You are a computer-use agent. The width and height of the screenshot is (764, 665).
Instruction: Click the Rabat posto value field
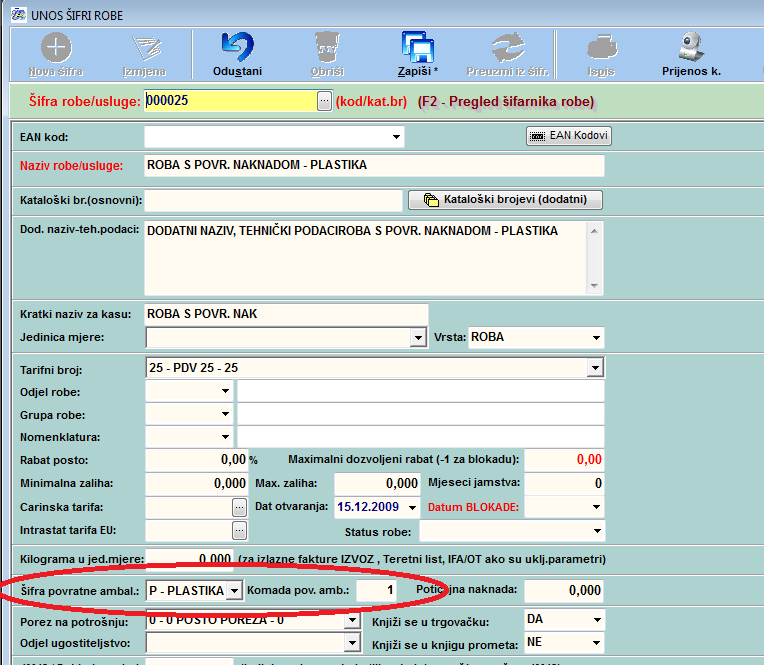197,460
